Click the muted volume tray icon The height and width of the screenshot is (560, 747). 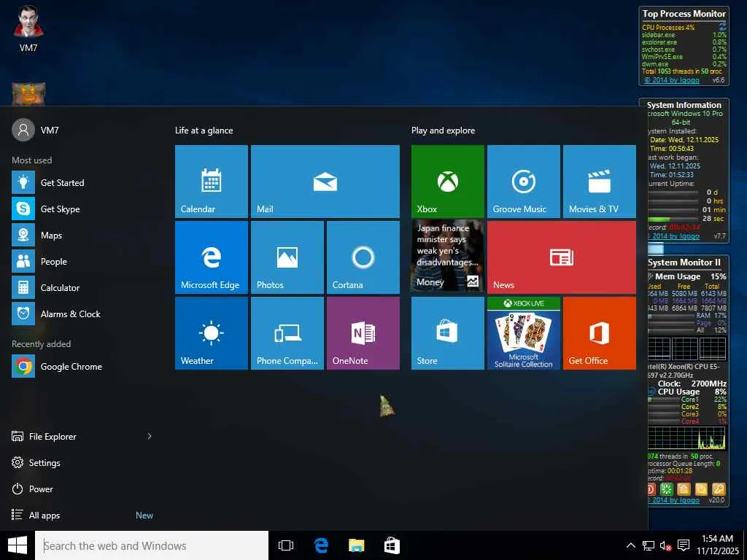(665, 545)
